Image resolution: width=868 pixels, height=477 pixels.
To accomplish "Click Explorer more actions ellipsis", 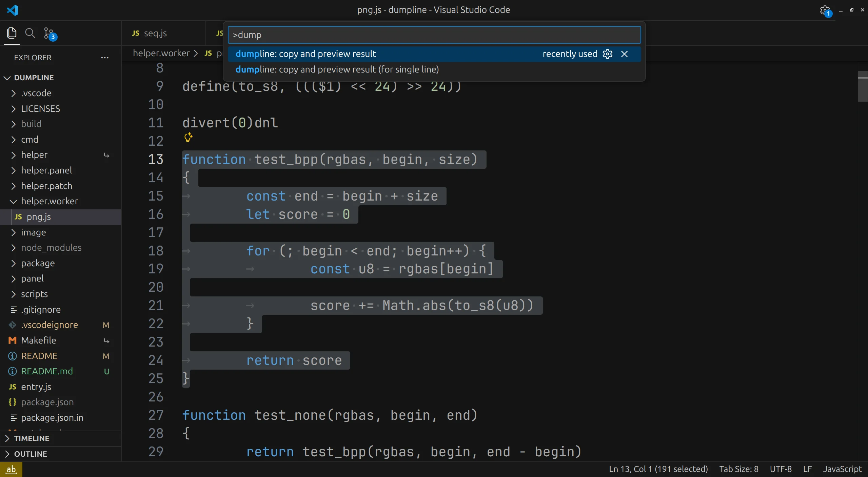I will (x=105, y=58).
